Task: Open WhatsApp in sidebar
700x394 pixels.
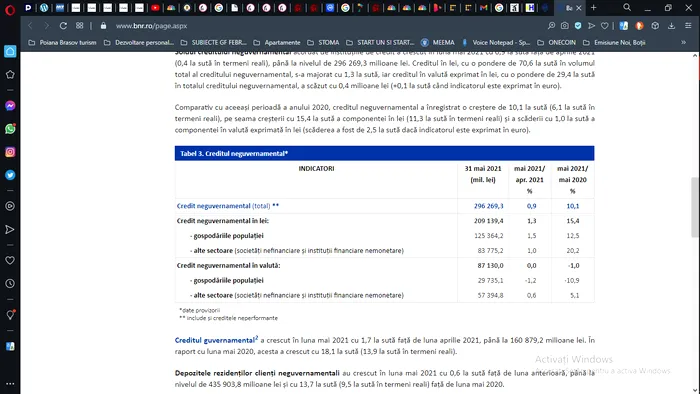Action: point(10,129)
